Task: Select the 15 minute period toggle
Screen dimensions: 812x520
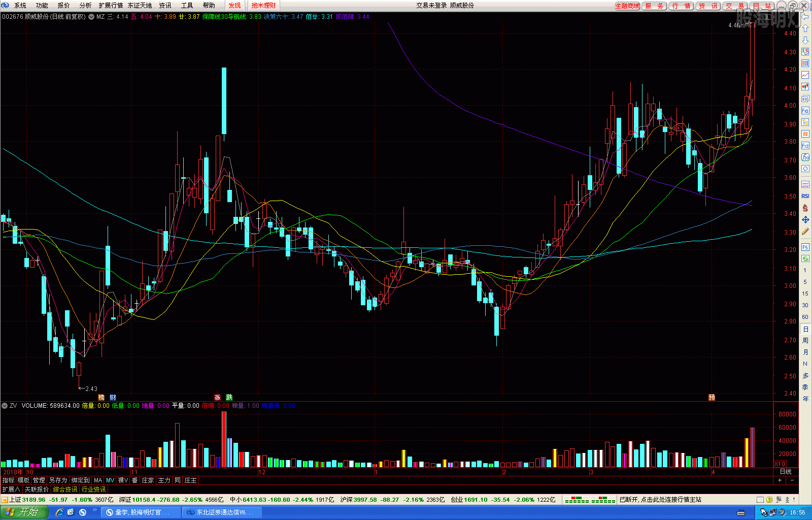Action: pyautogui.click(x=805, y=294)
